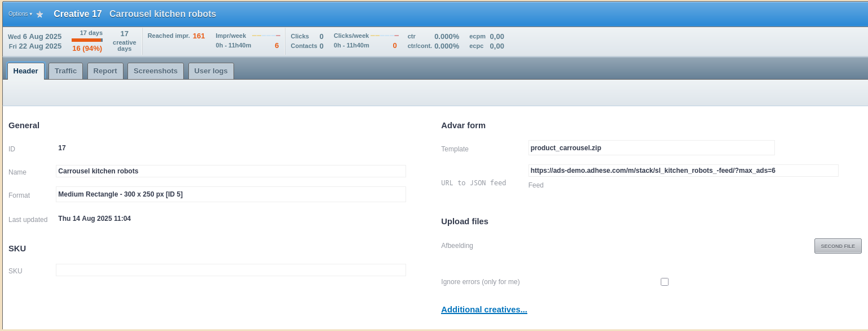Click the Template field product_carrousel.zip
Screen dimensions: 868x331
tap(651, 148)
